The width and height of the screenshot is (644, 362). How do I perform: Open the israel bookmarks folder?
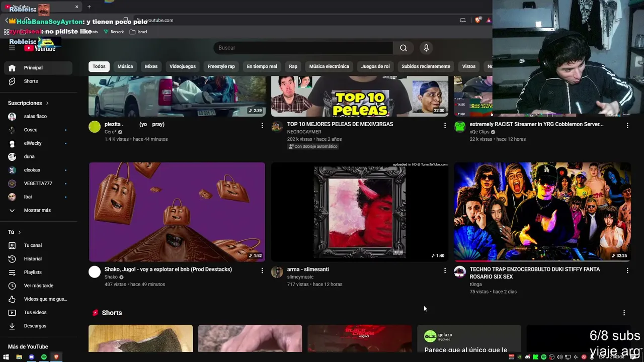point(138,32)
